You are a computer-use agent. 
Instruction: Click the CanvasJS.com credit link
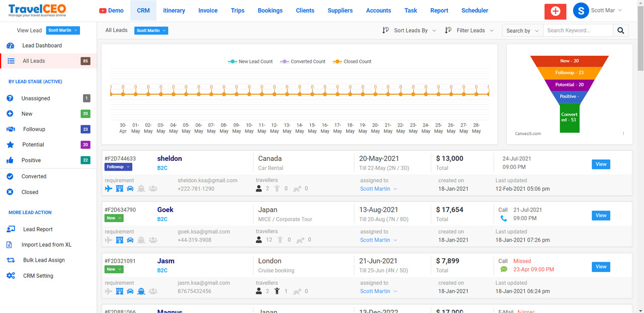528,134
